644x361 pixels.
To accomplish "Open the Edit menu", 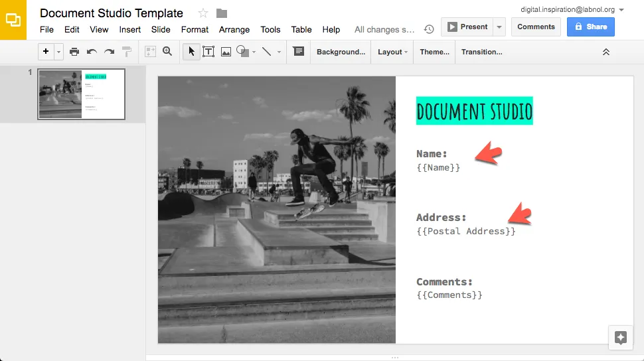I will coord(72,30).
